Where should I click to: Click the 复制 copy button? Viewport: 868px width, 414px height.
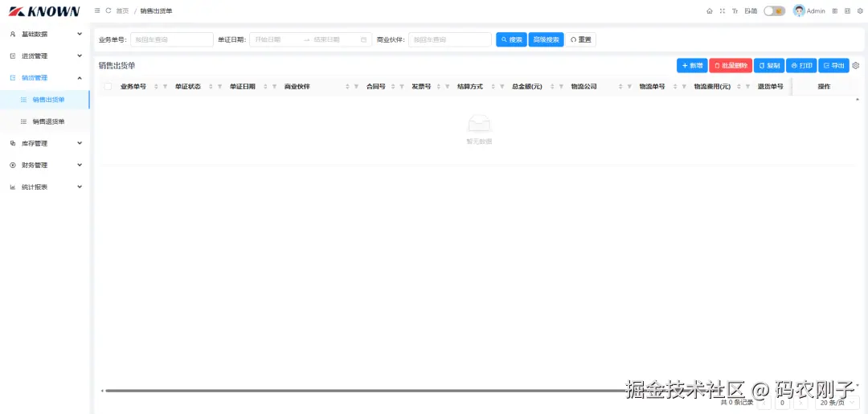point(769,65)
